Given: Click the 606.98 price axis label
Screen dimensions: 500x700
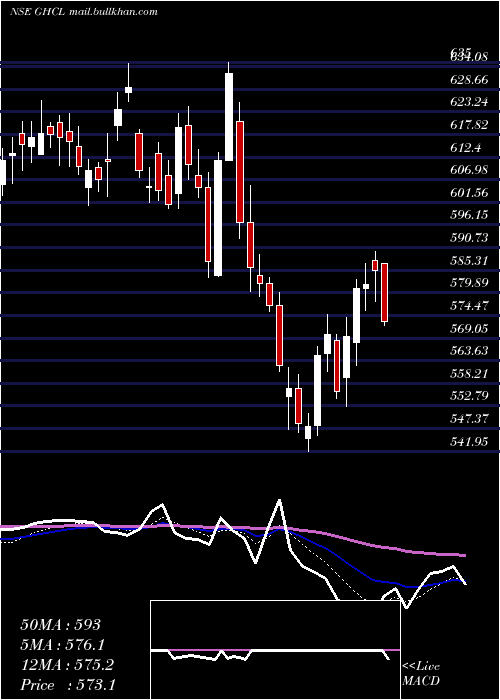Looking at the screenshot, I should (469, 170).
